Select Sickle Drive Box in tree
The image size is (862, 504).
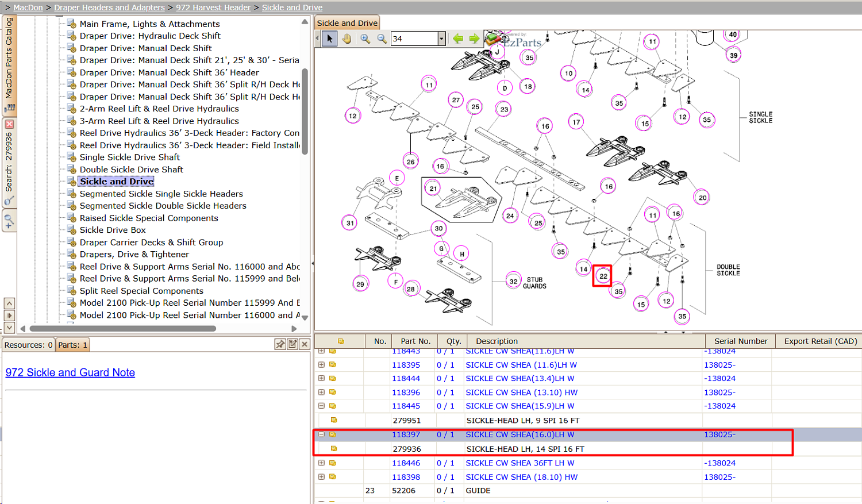coord(113,230)
